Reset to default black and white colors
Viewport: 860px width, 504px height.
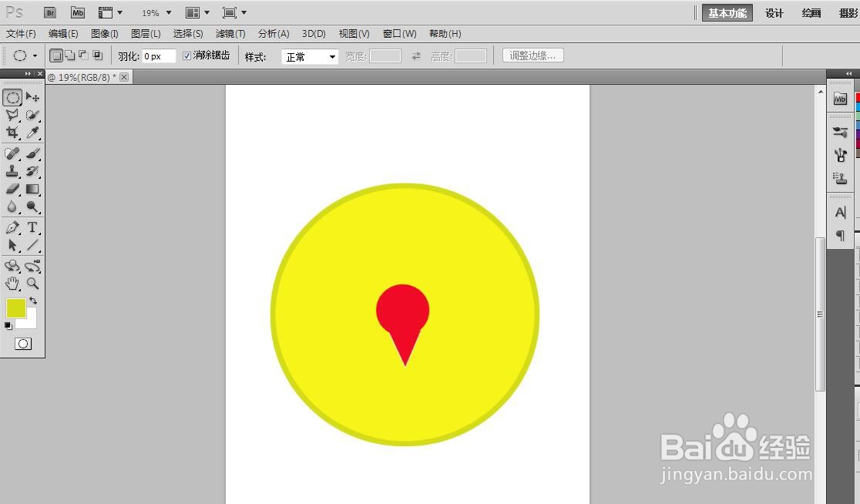[8, 326]
